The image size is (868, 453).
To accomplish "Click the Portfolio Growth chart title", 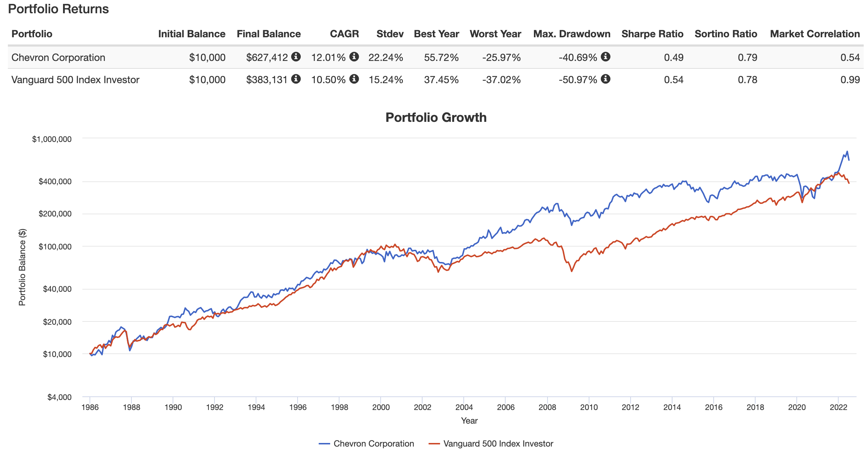I will click(x=436, y=118).
